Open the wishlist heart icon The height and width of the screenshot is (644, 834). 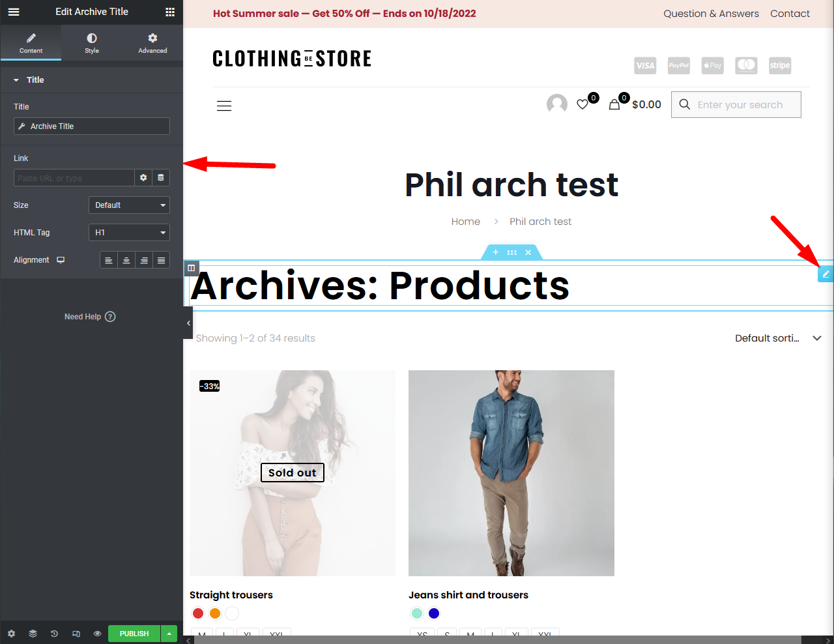583,104
